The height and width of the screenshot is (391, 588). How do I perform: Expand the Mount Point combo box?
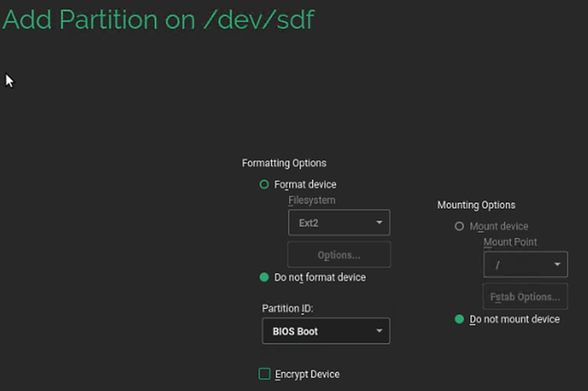525,264
